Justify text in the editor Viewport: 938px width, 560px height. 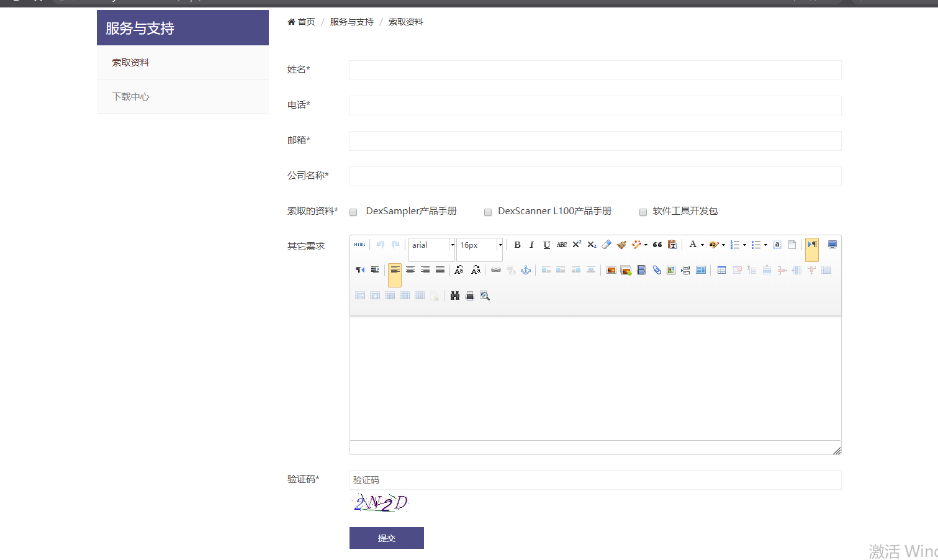click(x=440, y=270)
